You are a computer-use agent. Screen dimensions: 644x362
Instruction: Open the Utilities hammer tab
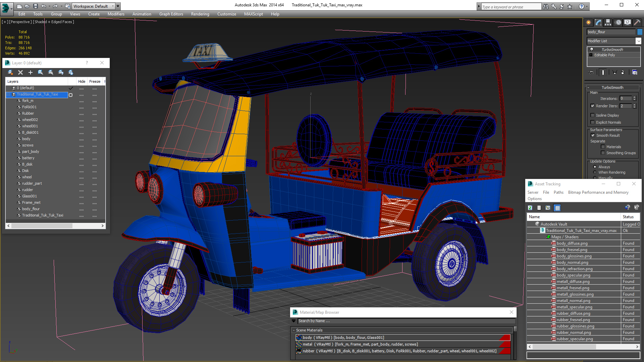coord(637,22)
